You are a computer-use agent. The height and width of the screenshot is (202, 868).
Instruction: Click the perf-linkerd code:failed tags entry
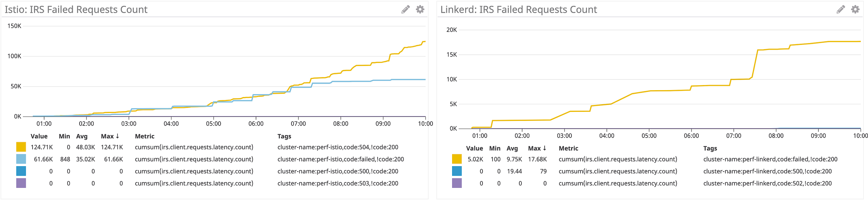coord(770,159)
